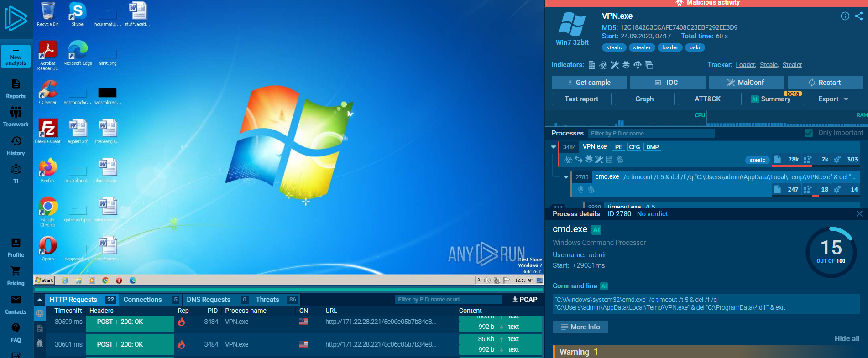The image size is (868, 358).
Task: Open the ATT&CK matrix
Action: (x=707, y=99)
